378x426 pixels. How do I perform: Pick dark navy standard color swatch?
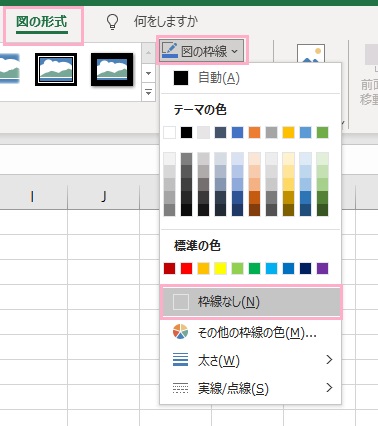[x=305, y=268]
